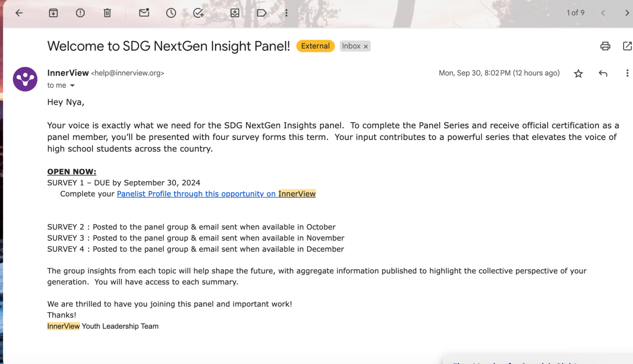Star the InnerView message
This screenshot has width=633, height=364.
click(578, 74)
